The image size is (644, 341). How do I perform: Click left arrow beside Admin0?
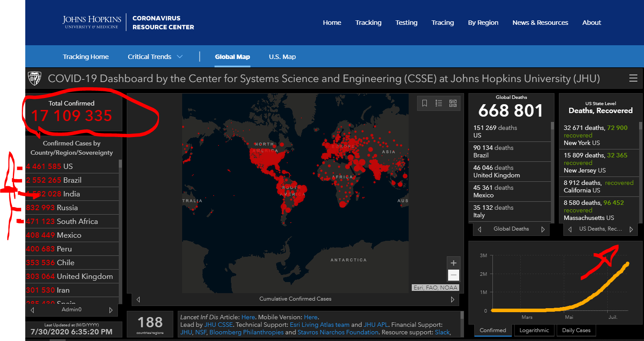[x=32, y=310]
